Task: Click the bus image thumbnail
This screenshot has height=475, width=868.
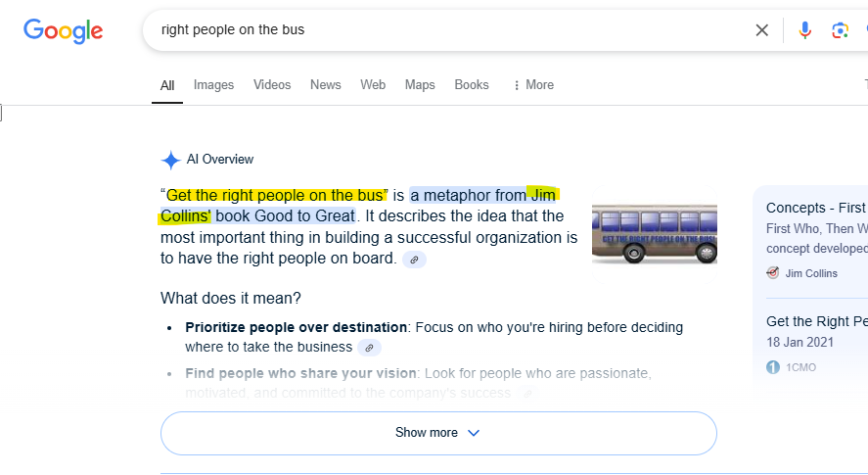Action: click(654, 234)
